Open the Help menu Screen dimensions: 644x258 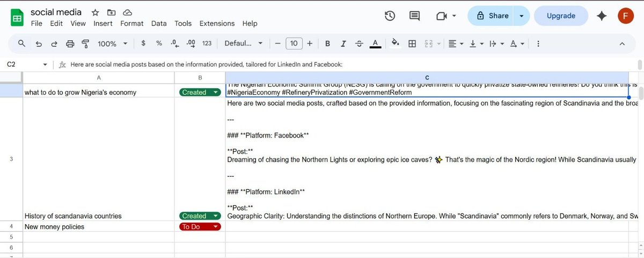250,24
